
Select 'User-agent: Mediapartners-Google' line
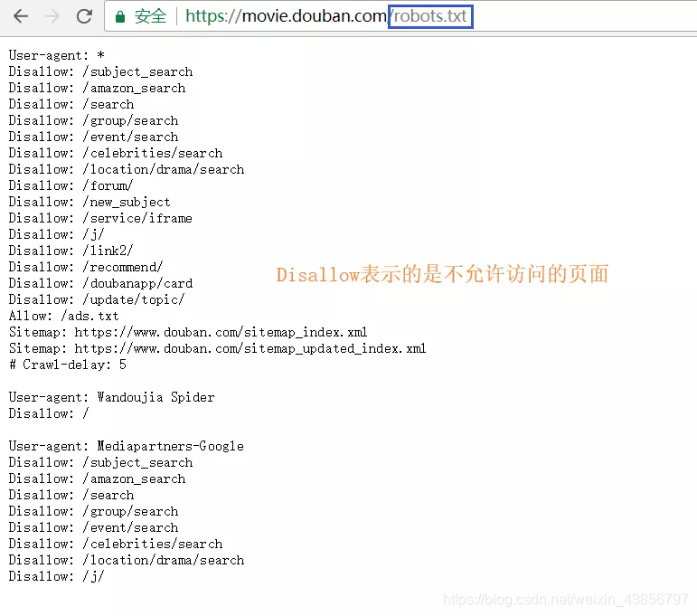coord(127,446)
